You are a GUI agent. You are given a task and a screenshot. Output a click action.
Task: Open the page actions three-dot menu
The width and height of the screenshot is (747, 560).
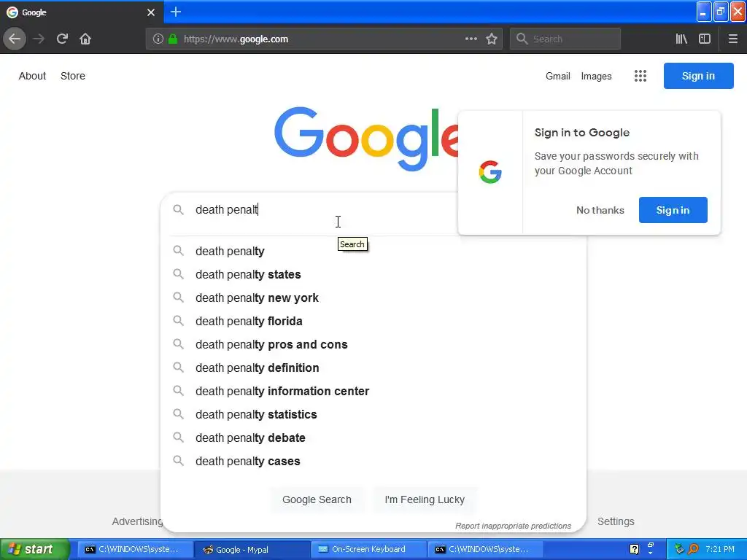[x=471, y=39]
